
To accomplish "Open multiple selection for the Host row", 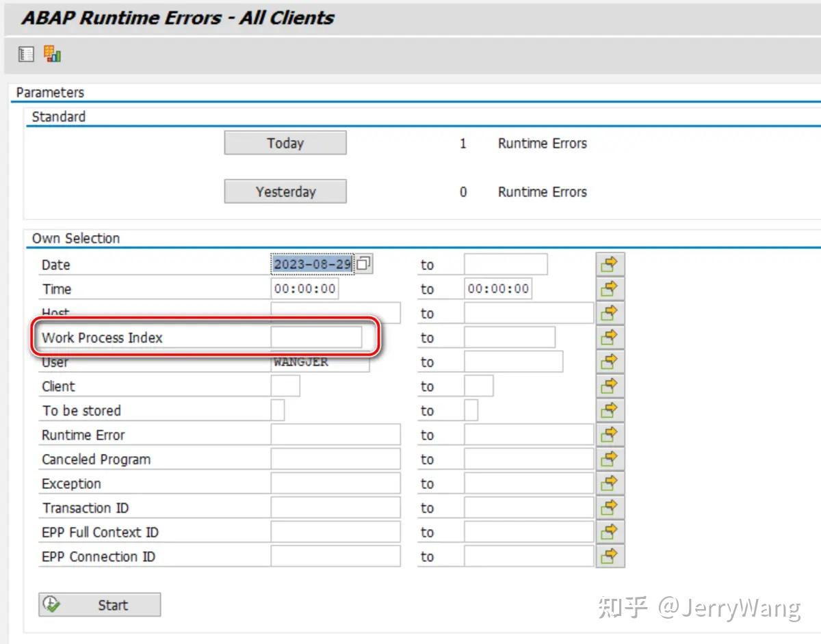I will (x=609, y=312).
